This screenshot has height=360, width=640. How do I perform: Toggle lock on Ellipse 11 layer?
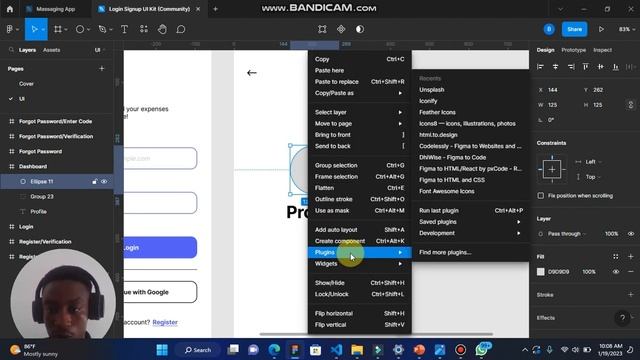(94, 182)
